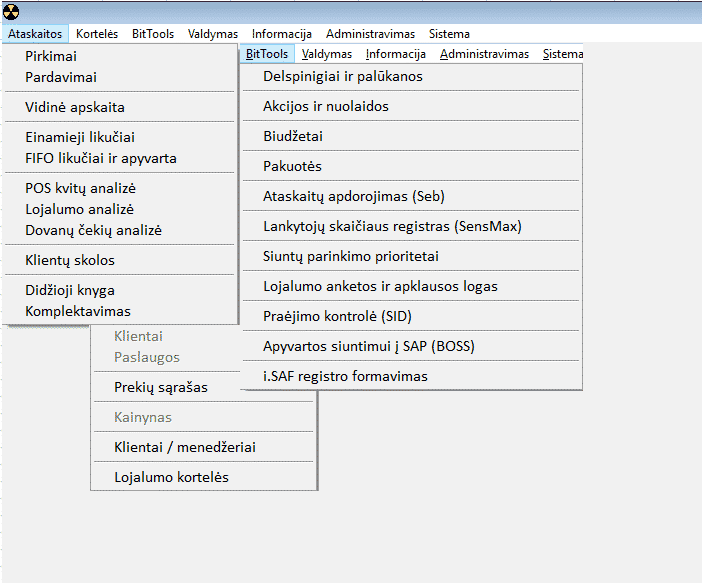Open the Kortelės menu in the menu bar

point(97,34)
